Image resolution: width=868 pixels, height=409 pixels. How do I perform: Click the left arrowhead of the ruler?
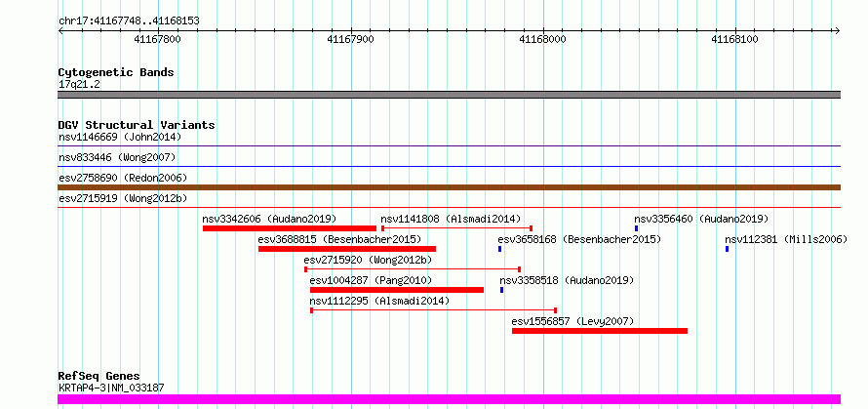coord(60,30)
